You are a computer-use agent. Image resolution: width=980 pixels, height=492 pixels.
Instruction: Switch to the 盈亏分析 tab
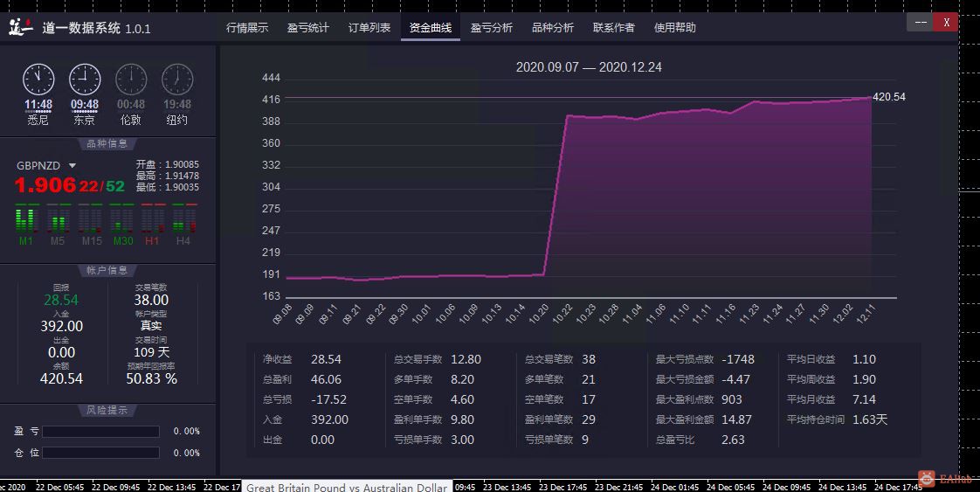(x=491, y=27)
